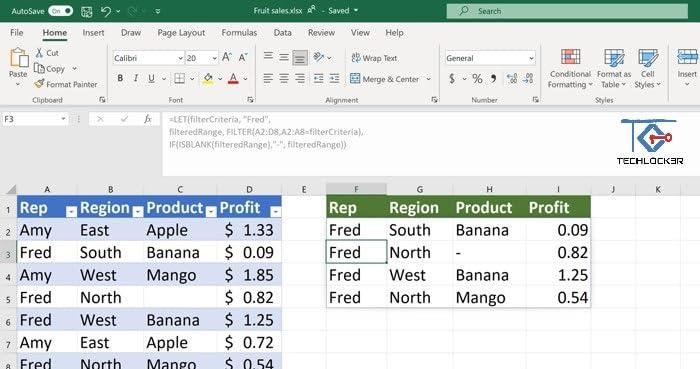Click the Accounting dollar format icon
700x369 pixels.
pyautogui.click(x=452, y=79)
